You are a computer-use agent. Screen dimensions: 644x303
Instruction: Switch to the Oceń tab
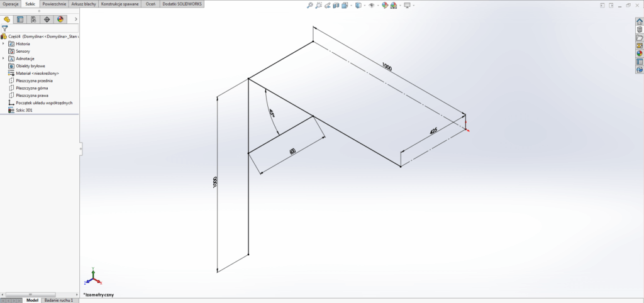(150, 4)
